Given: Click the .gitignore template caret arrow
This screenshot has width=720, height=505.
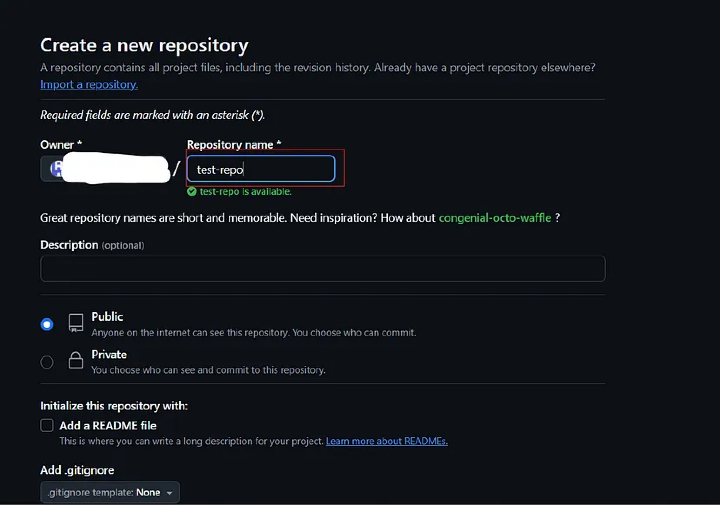Looking at the screenshot, I should click(171, 493).
